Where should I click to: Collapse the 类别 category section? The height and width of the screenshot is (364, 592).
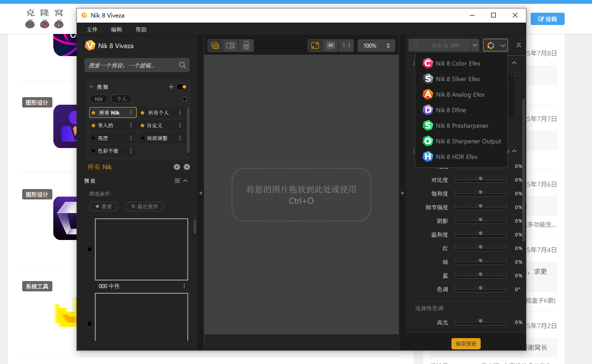point(92,87)
